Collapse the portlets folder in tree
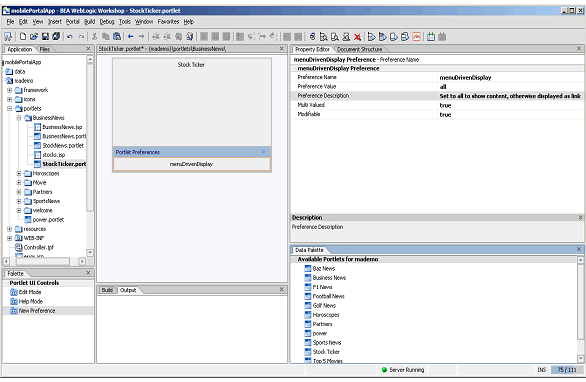This screenshot has height=382, width=586. coord(10,109)
